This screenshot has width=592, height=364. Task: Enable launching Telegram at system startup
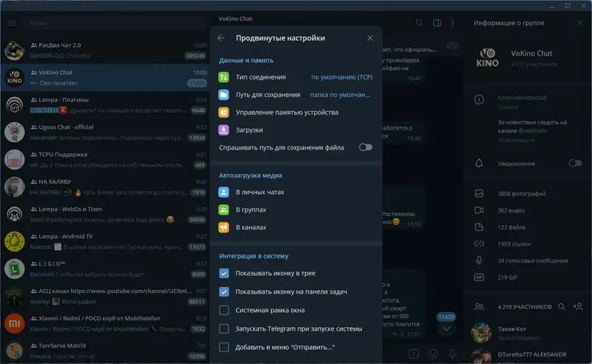(224, 328)
